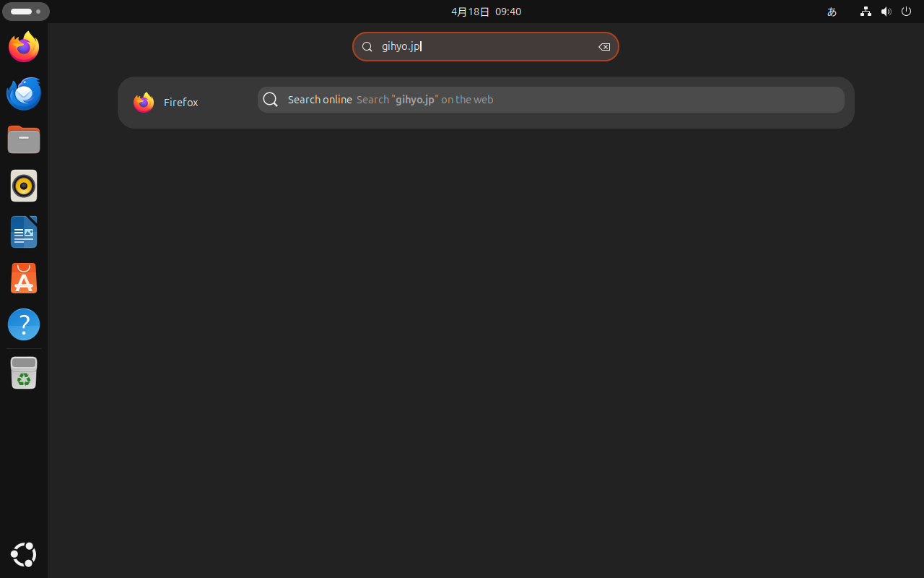924x578 pixels.
Task: Focus the search field containing gihyo.jp
Action: [485, 47]
